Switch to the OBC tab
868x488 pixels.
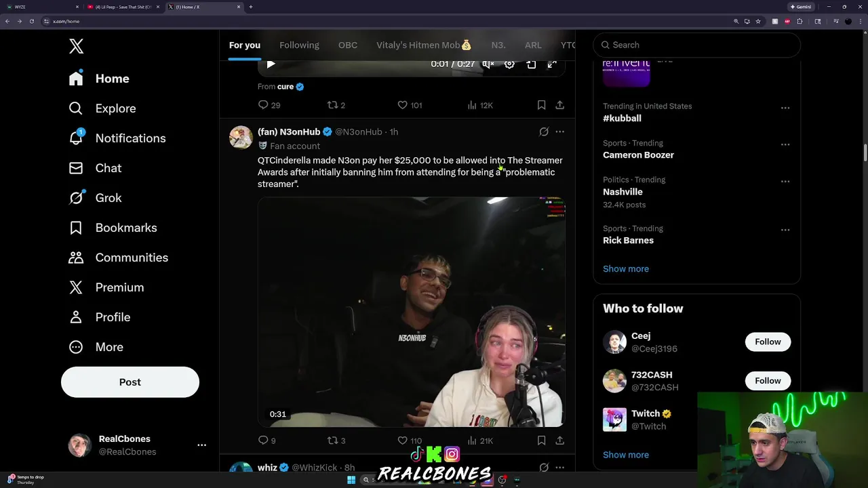coord(348,45)
